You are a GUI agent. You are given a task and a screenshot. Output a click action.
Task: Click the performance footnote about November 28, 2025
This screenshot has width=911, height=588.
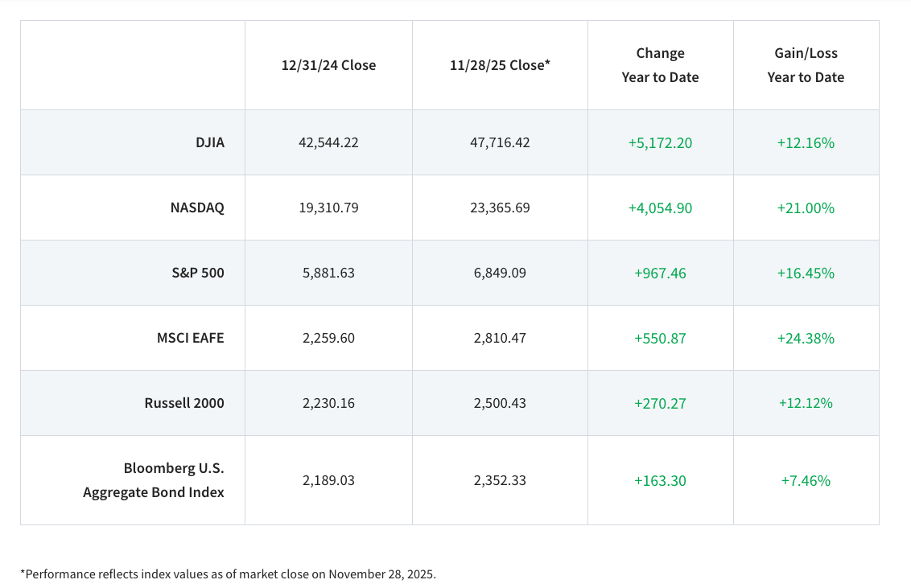pos(228,574)
